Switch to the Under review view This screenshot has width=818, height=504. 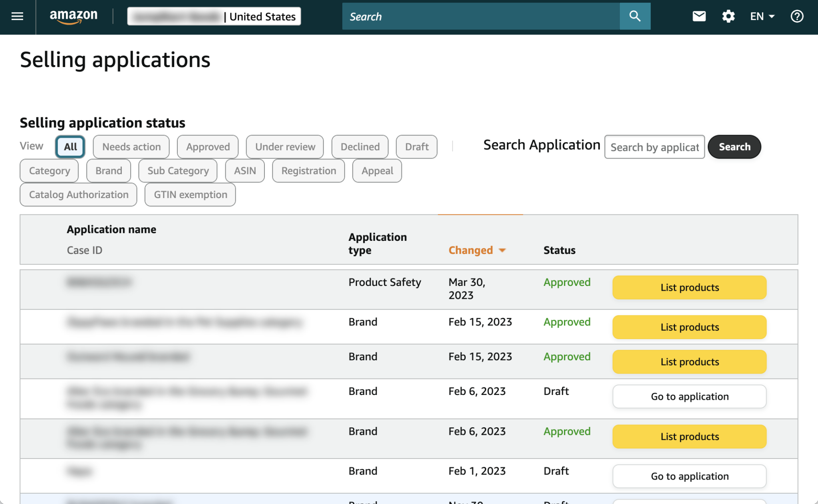[x=284, y=147]
